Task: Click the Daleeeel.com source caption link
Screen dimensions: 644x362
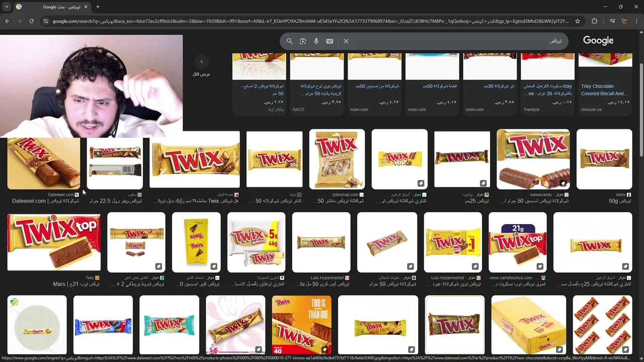Action: point(45,201)
